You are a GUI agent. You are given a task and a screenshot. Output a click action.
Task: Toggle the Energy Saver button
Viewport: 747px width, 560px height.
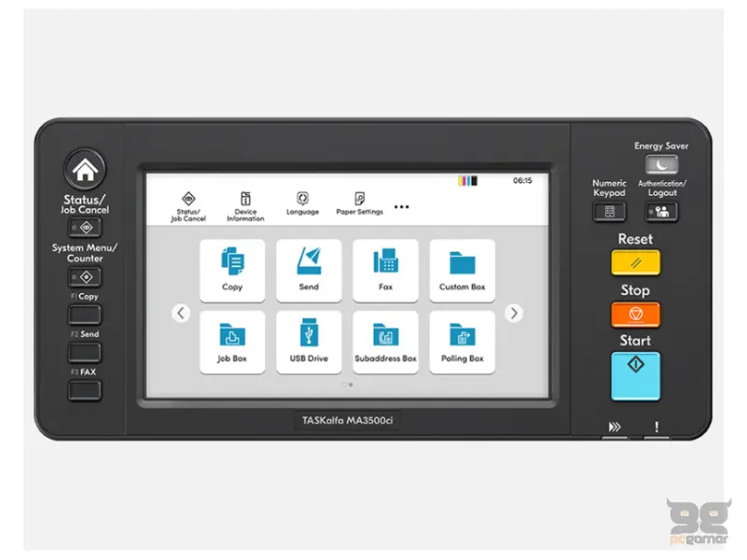pos(661,165)
